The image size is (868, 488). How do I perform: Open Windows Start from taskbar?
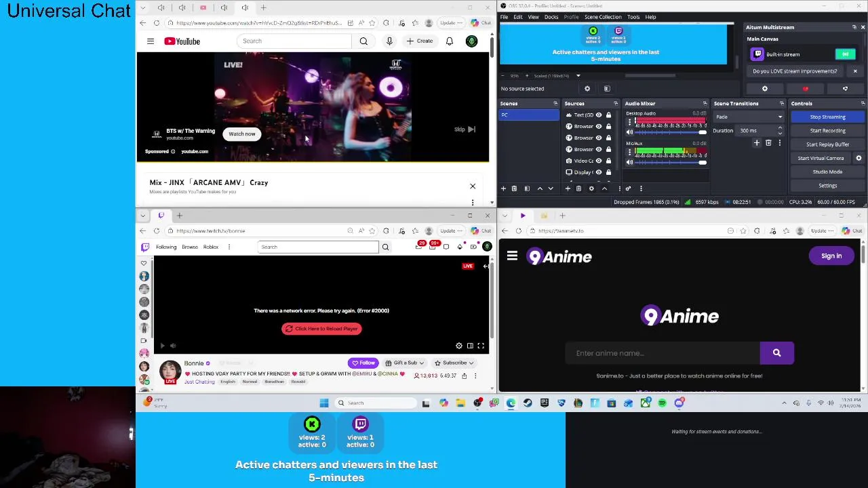pyautogui.click(x=324, y=403)
